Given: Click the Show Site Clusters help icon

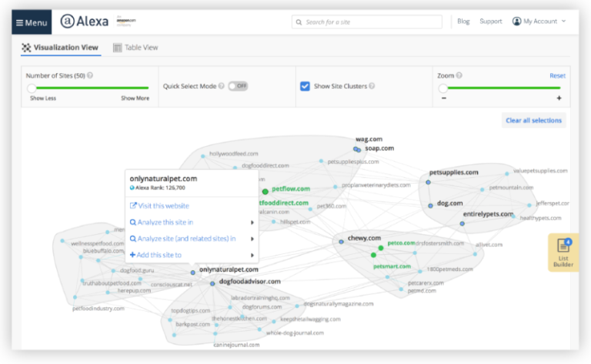Looking at the screenshot, I should (x=372, y=85).
